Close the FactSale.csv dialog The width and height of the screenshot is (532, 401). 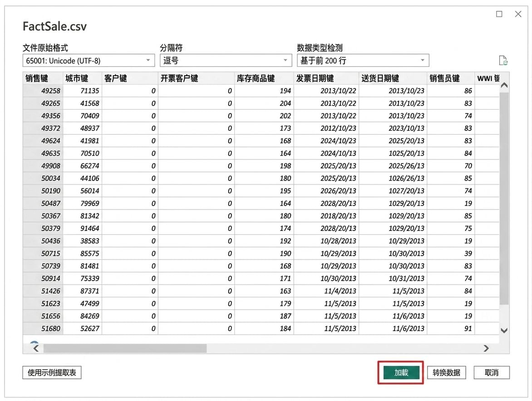coord(518,14)
